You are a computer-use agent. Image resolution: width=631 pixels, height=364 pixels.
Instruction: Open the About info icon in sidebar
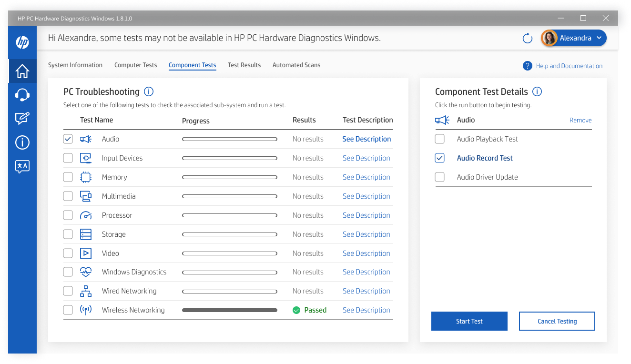(22, 142)
